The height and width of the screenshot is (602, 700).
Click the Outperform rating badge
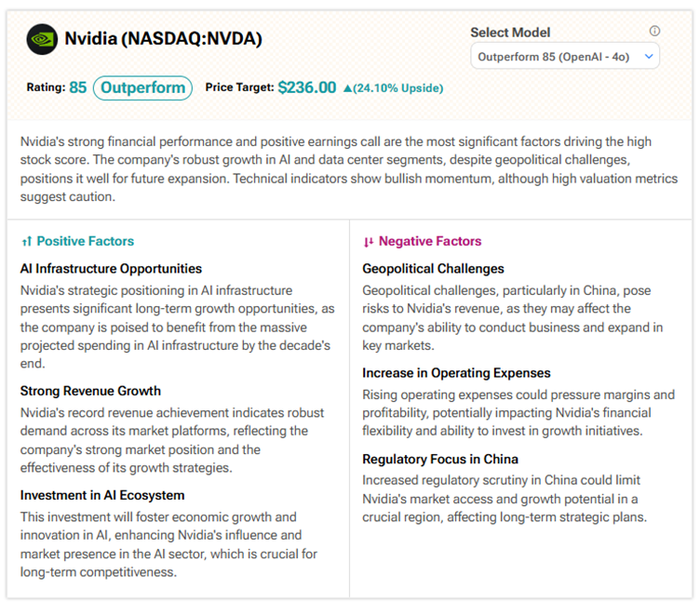pyautogui.click(x=142, y=88)
